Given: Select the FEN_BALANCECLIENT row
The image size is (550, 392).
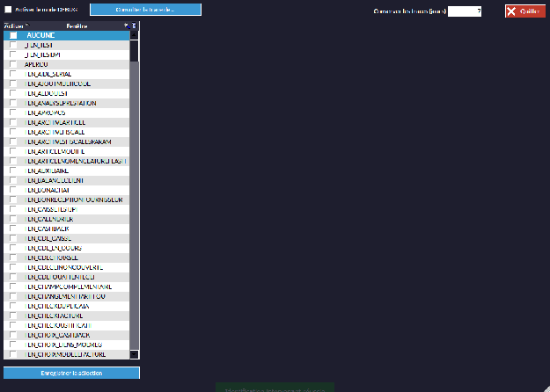Looking at the screenshot, I should 69,180.
